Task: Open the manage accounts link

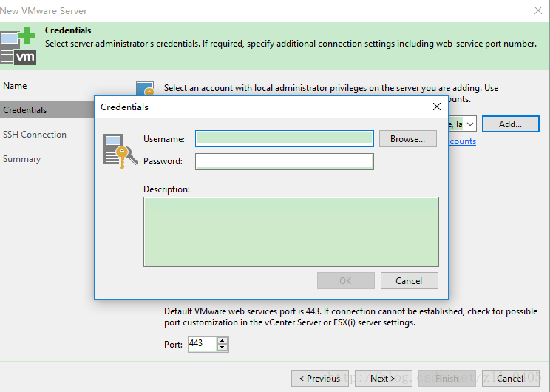Action: [462, 141]
